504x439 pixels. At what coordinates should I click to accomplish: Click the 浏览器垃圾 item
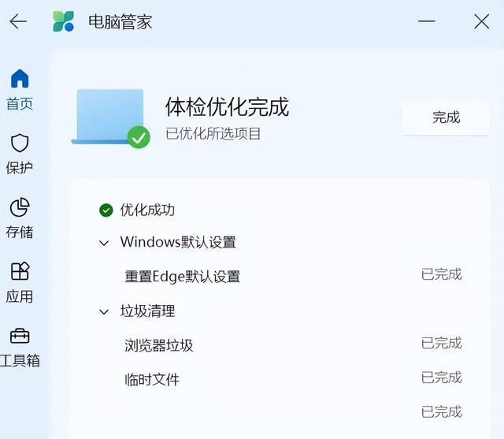[159, 346]
